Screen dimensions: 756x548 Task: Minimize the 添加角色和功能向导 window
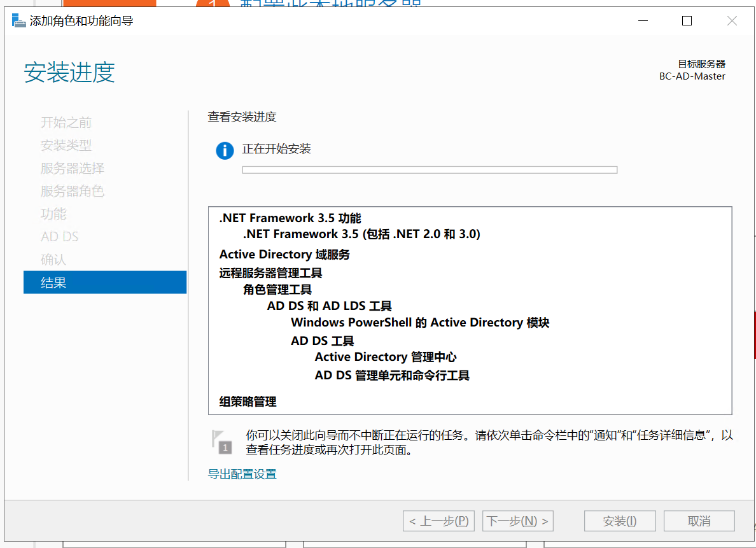643,21
